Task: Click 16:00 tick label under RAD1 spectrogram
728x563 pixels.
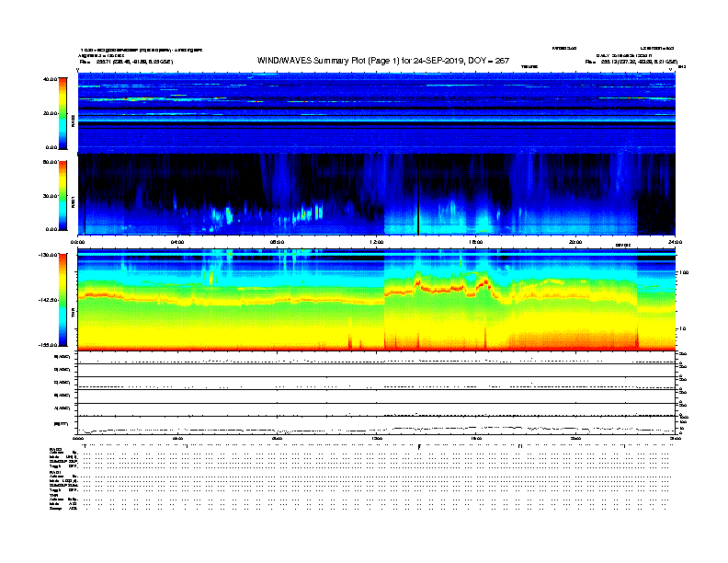Action: click(x=476, y=242)
